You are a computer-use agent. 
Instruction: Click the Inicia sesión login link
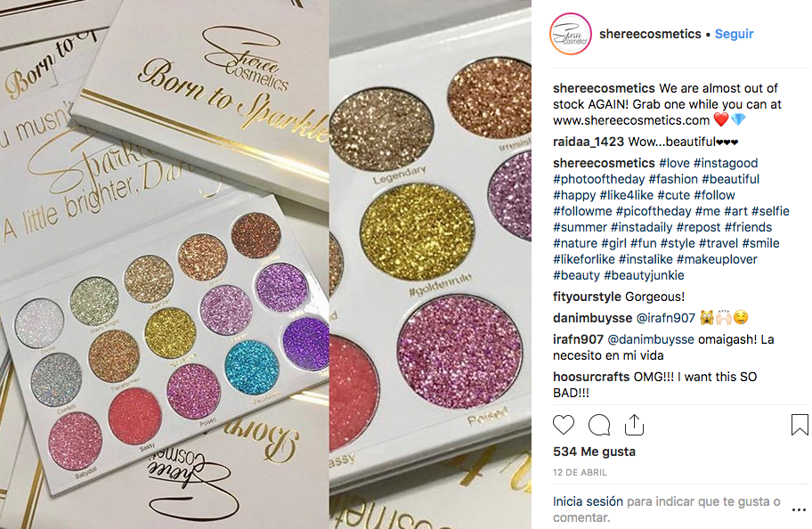click(x=588, y=501)
